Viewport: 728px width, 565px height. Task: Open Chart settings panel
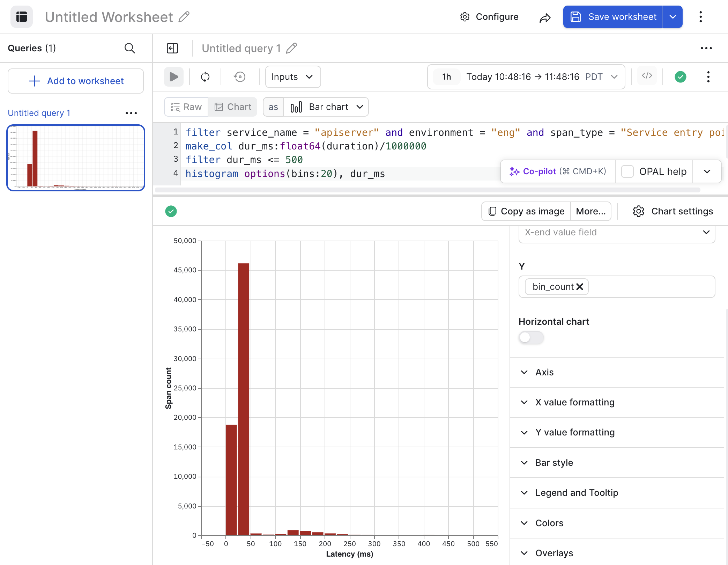tap(673, 211)
